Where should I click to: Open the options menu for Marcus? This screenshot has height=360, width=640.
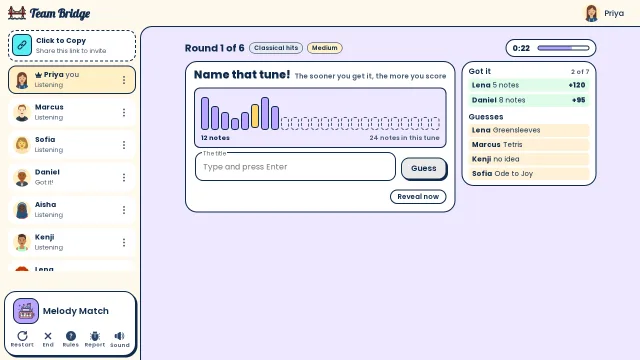(124, 112)
